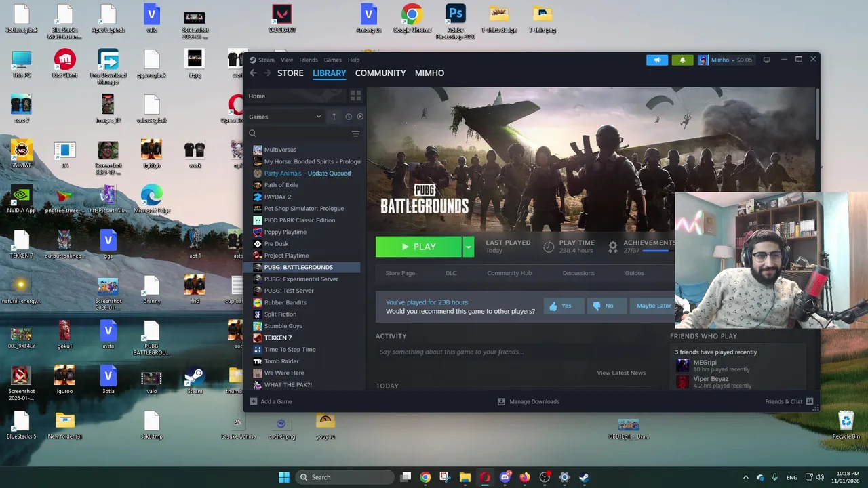This screenshot has height=488, width=868.
Task: Open the MIMHO profile tab
Action: coord(429,73)
